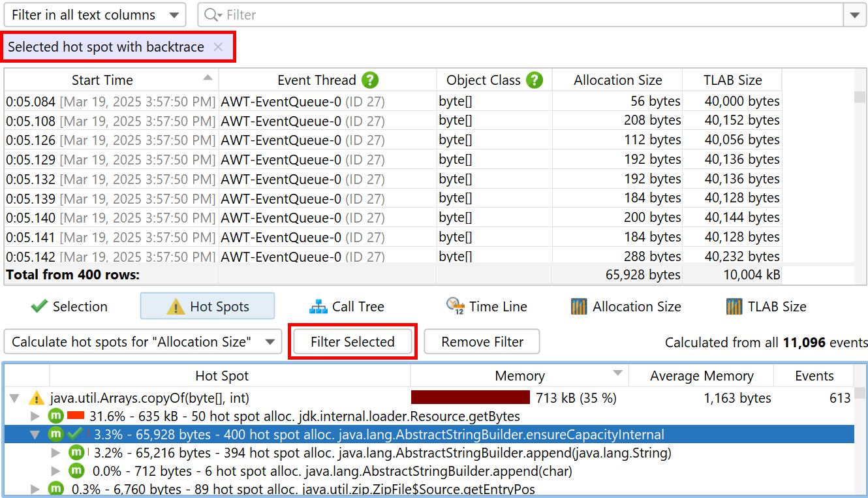
Task: Click method icon of append(java.lang.String) row
Action: [x=76, y=452]
